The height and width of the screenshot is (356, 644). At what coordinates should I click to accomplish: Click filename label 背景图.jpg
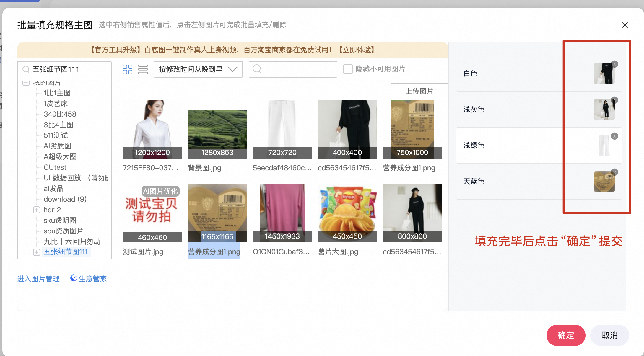coord(204,168)
